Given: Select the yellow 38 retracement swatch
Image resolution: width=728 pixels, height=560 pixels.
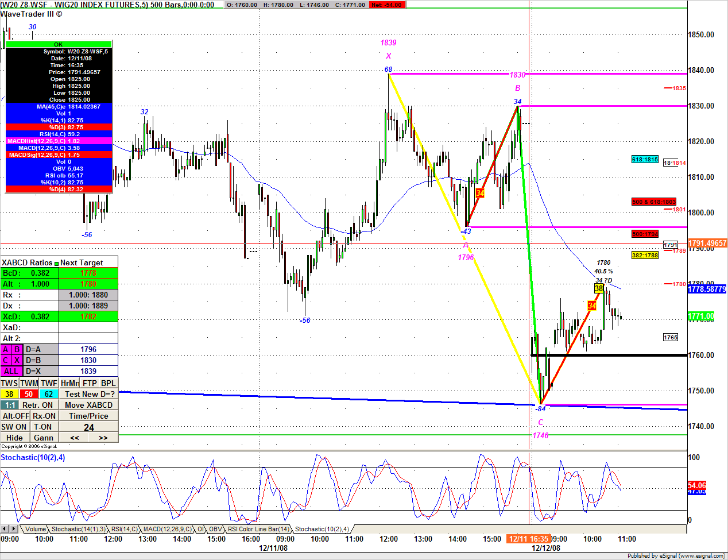Looking at the screenshot, I should pos(10,394).
